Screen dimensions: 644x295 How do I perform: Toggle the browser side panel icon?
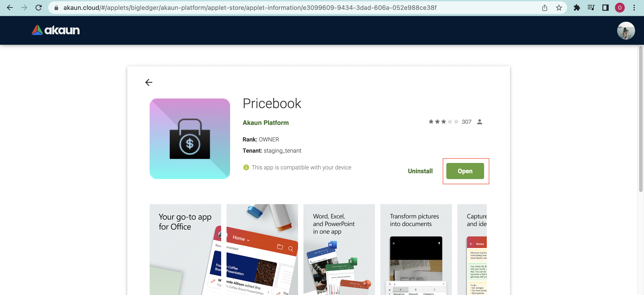(605, 8)
